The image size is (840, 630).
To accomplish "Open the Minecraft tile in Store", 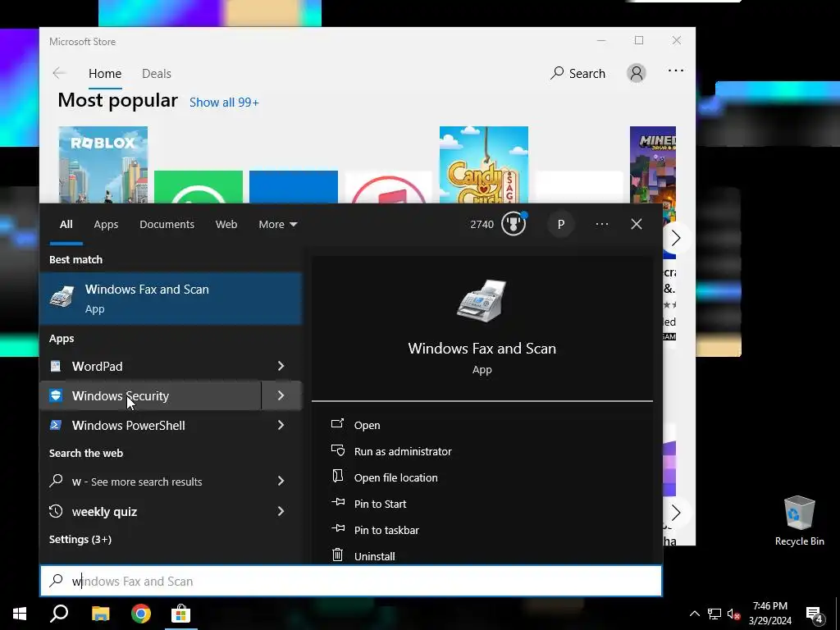I will (653, 165).
